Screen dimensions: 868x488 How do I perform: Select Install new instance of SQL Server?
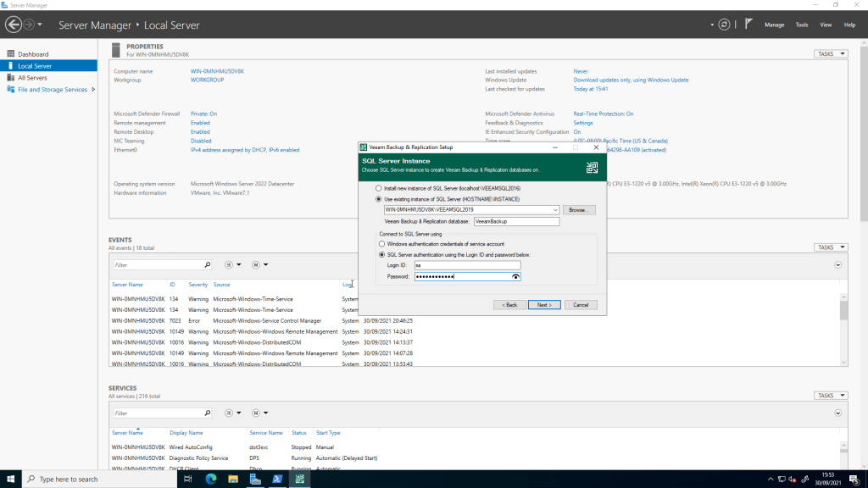tap(380, 188)
